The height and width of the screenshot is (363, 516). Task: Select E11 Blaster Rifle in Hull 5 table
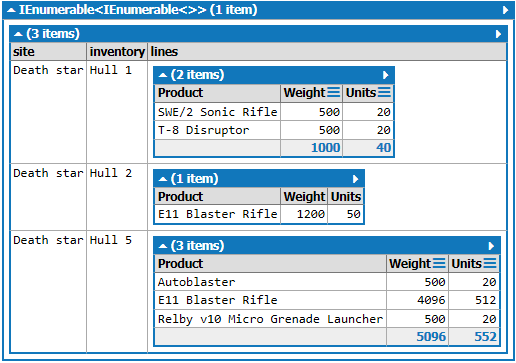[271, 300]
